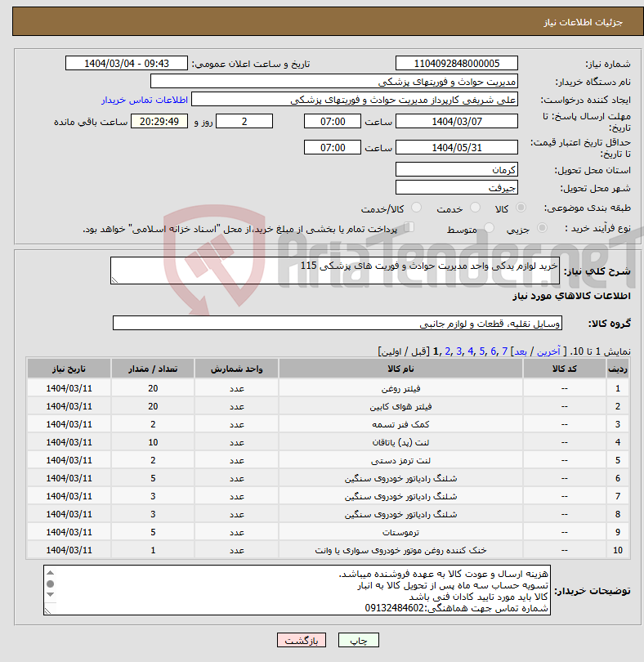Click the resize grip of buyer notes box

point(47,611)
